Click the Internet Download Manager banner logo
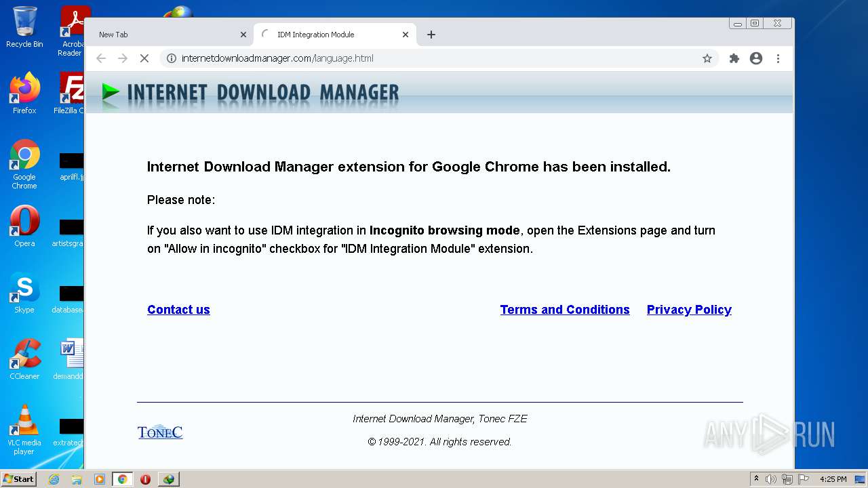 click(250, 93)
